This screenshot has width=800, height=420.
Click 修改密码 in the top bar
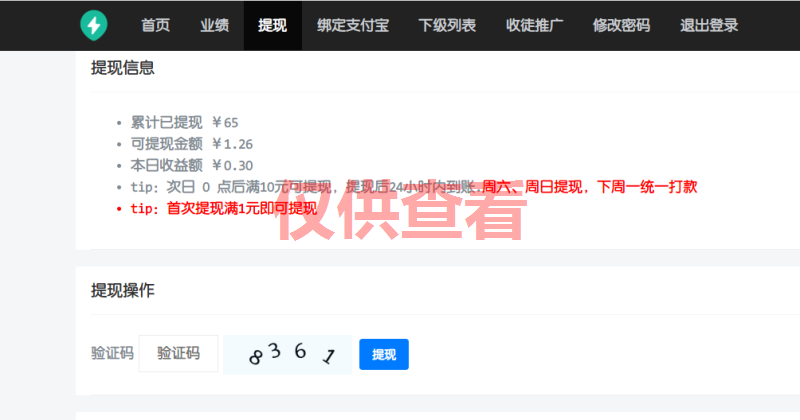coord(622,26)
